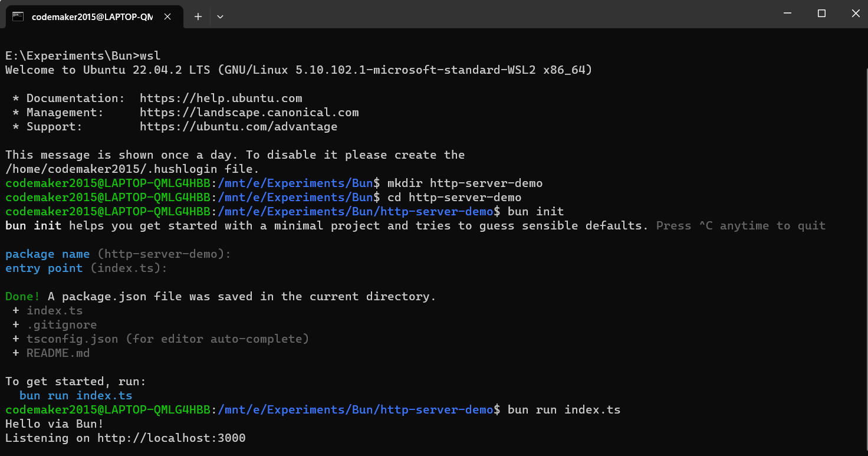
Task: Click the 'mkdir http-server-demo' command
Action: [x=465, y=183]
